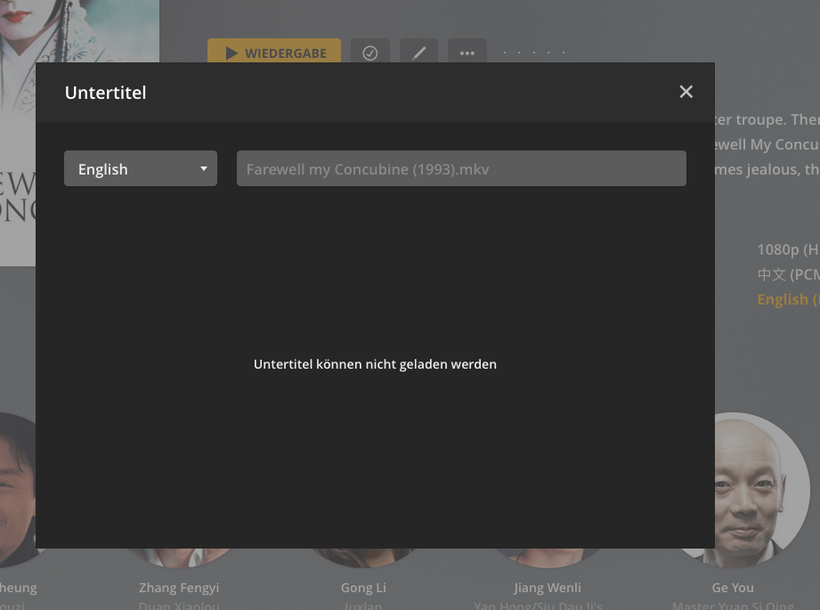The image size is (820, 610).
Task: Open Zhang Fengyi cast name
Action: pyautogui.click(x=179, y=588)
